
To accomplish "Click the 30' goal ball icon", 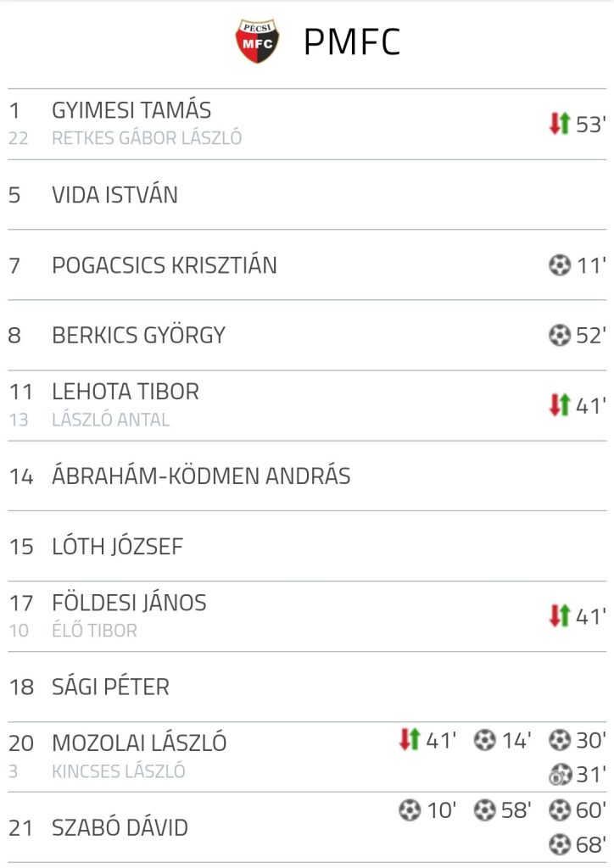I will [560, 741].
